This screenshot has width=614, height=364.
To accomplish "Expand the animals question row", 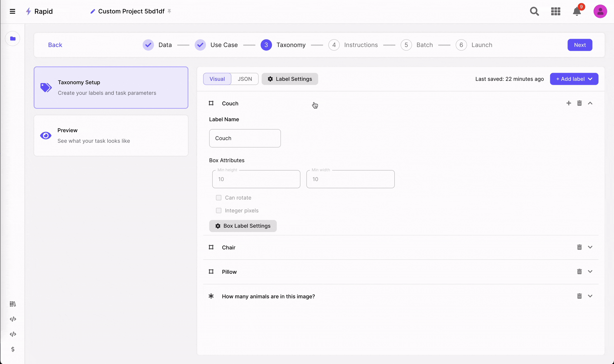I will pos(590,296).
